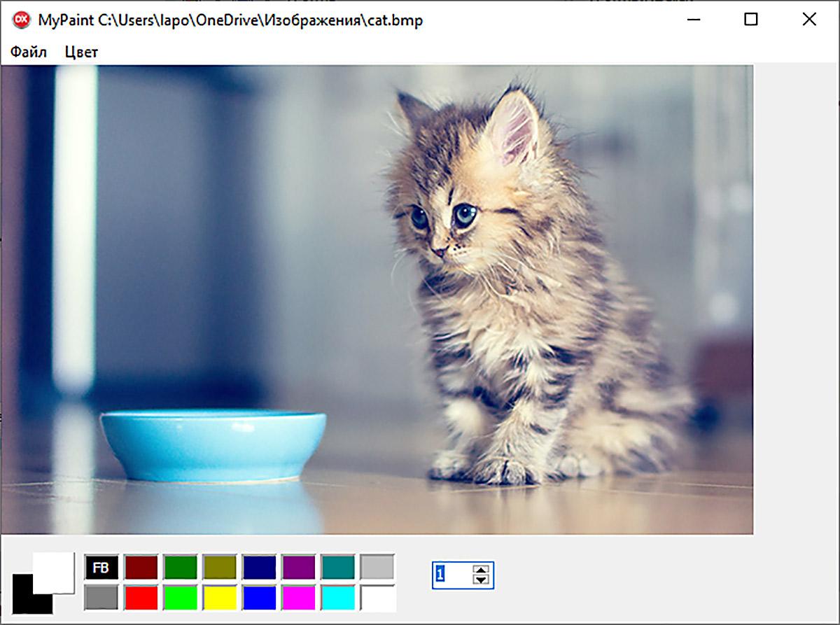Pick the bright blue swatch

pos(260,598)
